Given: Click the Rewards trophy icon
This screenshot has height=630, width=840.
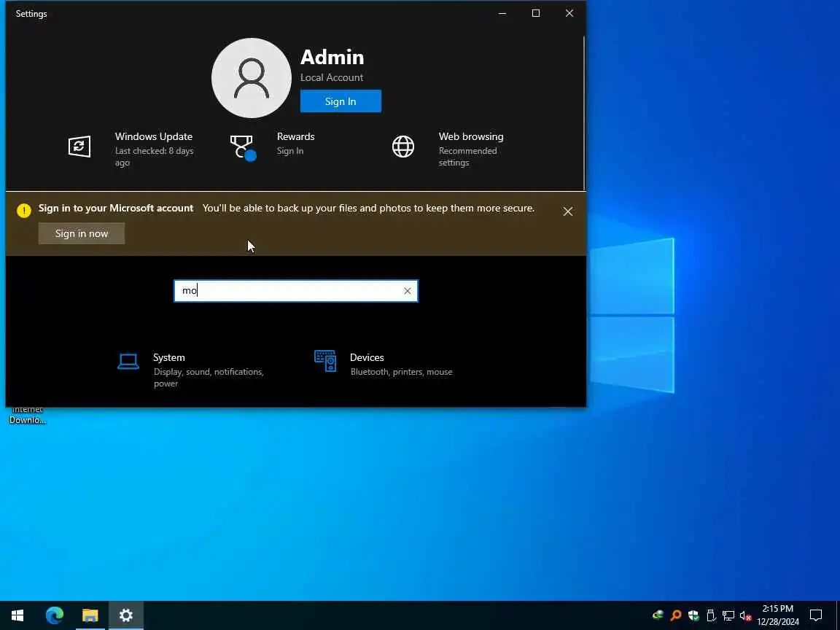Looking at the screenshot, I should click(243, 147).
